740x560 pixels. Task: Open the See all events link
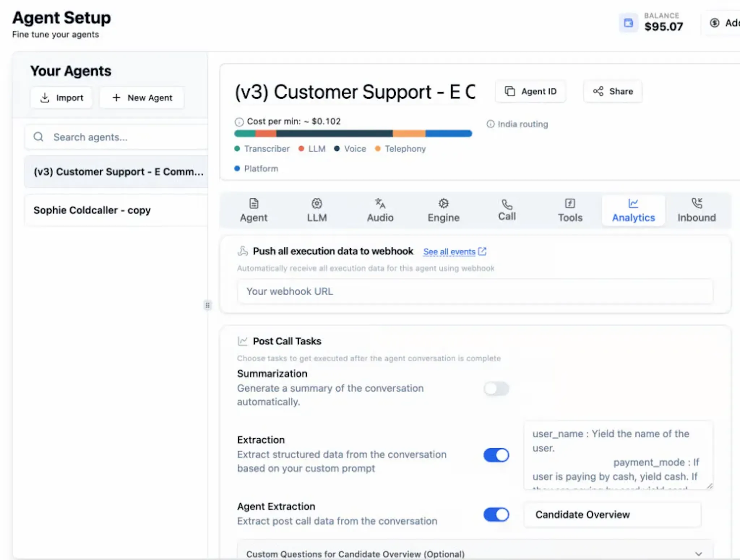click(x=449, y=251)
